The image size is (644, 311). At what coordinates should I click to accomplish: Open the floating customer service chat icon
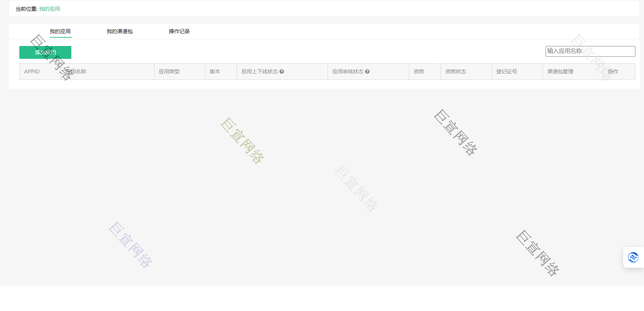pyautogui.click(x=633, y=257)
